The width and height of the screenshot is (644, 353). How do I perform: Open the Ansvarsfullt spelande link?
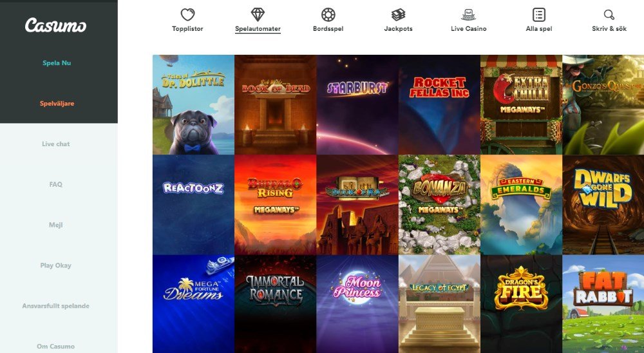[x=56, y=306]
